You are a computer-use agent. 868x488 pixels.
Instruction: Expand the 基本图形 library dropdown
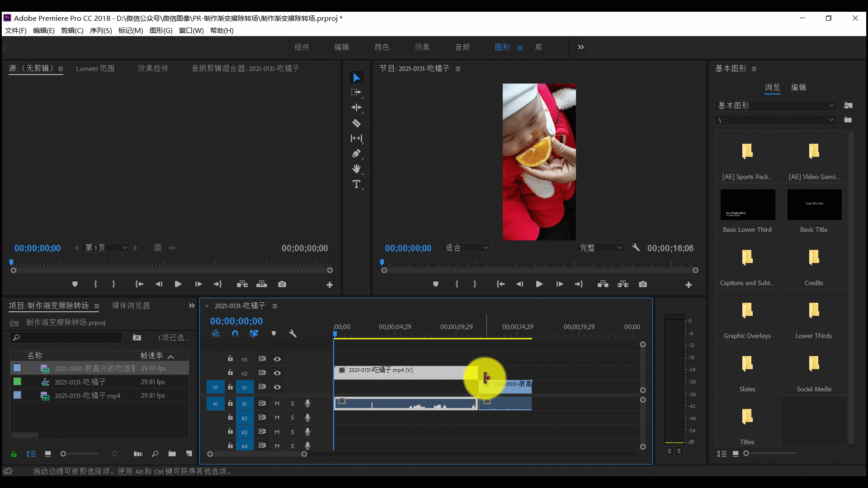coord(776,105)
